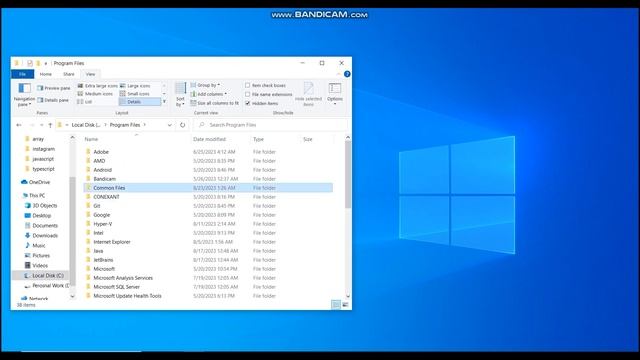Screen dimensions: 640x360
Task: Go up one folder level arrow
Action: coord(50,125)
